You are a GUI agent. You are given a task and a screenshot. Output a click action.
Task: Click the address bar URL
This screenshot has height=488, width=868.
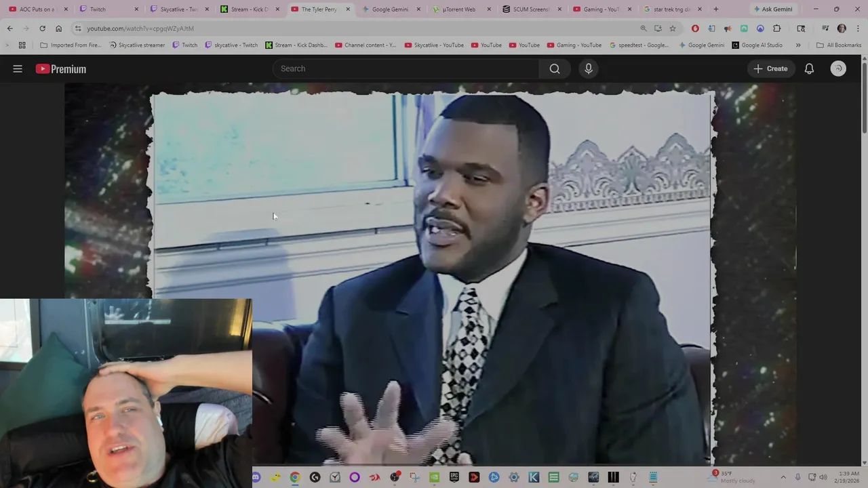click(140, 28)
